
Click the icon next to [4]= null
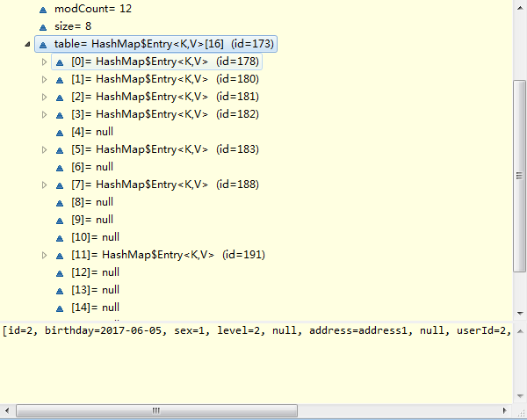point(60,133)
